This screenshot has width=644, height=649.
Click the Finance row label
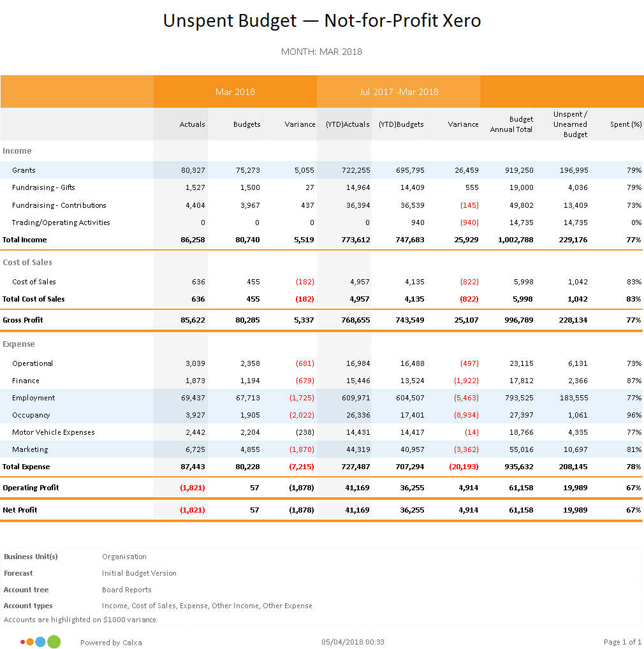pos(26,381)
